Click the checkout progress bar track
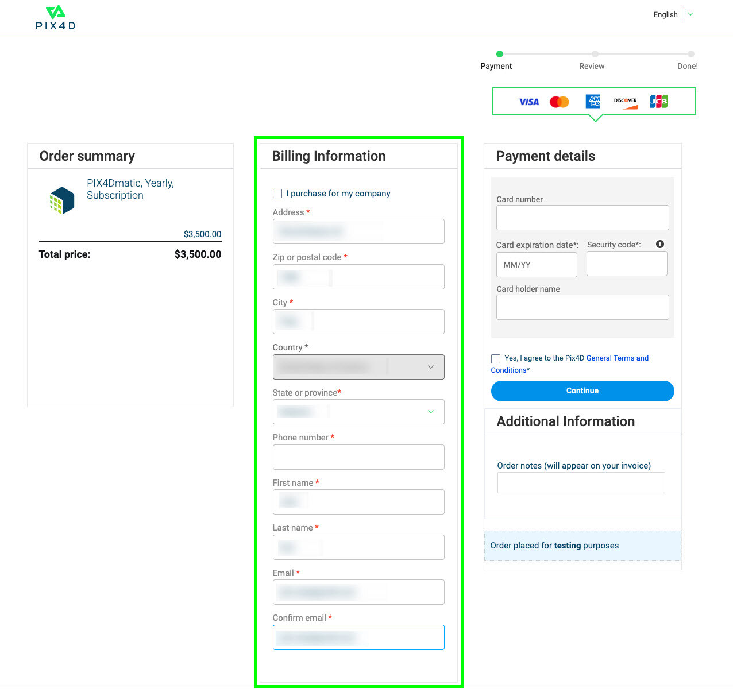 (x=546, y=53)
